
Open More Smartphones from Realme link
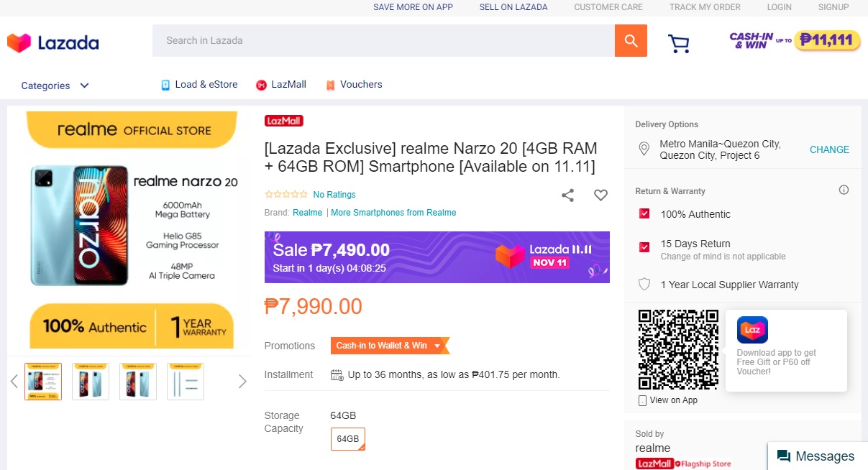click(x=393, y=213)
